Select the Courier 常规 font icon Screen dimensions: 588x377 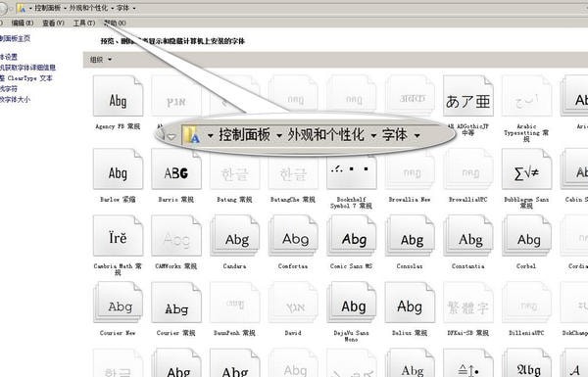[x=176, y=302]
